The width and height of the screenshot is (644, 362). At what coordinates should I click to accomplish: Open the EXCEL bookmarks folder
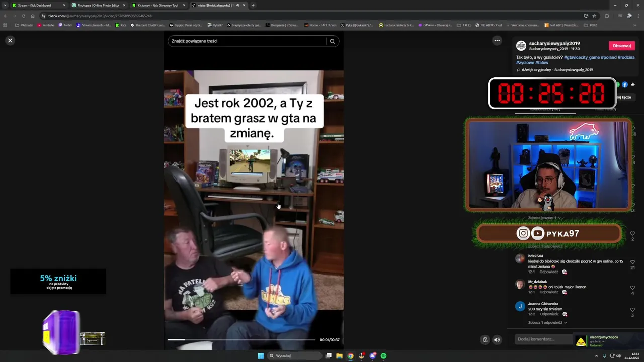pos(464,25)
